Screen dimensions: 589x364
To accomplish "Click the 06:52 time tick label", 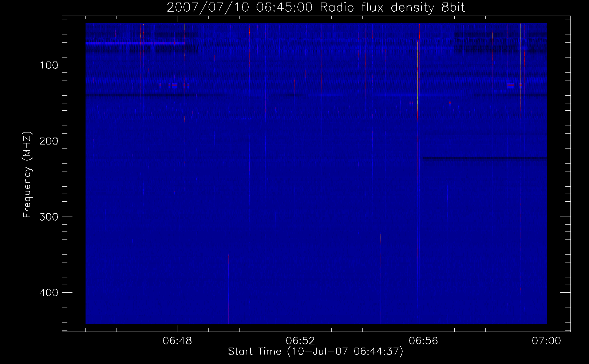I will point(301,341).
